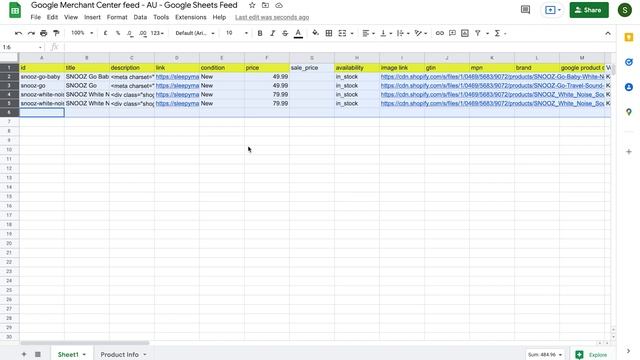640x360 pixels.
Task: Open more number formats (123) dropdown
Action: [x=157, y=33]
